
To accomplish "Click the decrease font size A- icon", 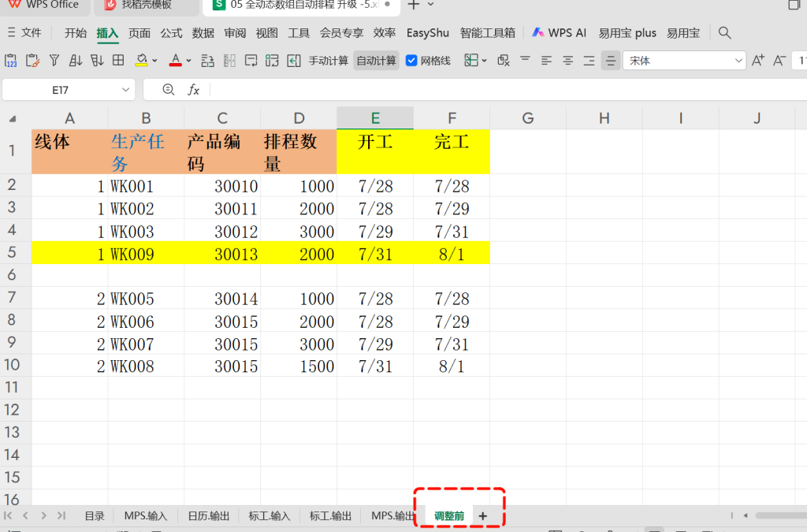I will pos(779,61).
